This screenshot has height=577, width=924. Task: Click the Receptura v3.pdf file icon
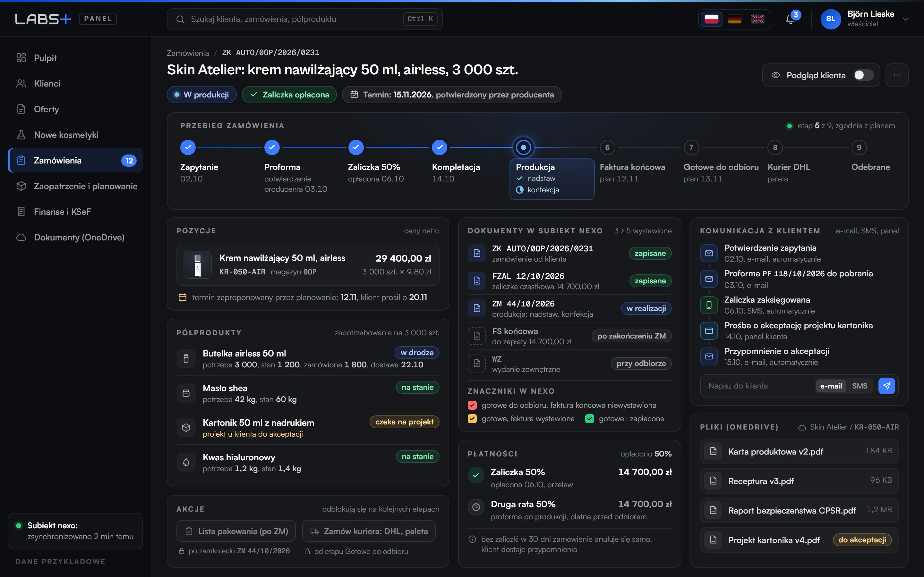(713, 481)
